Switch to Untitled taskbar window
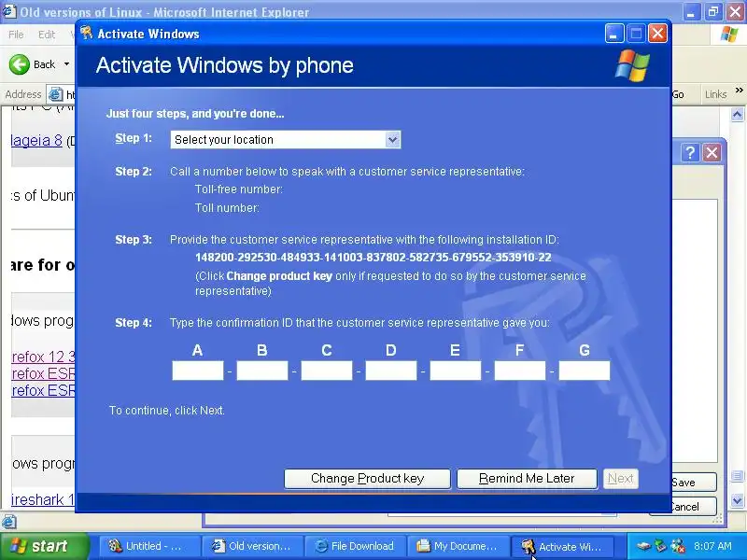 (149, 546)
